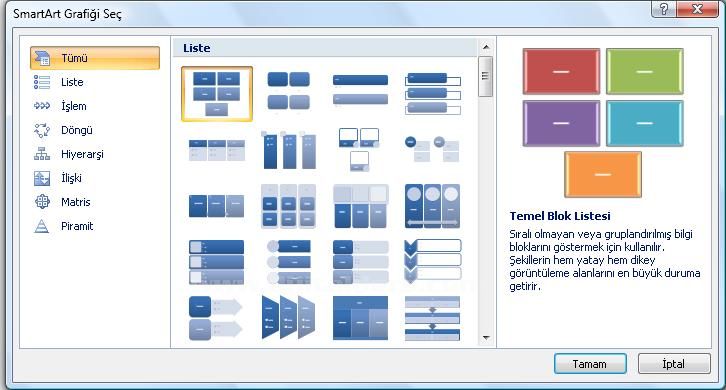Cancel with the İptal button

674,364
